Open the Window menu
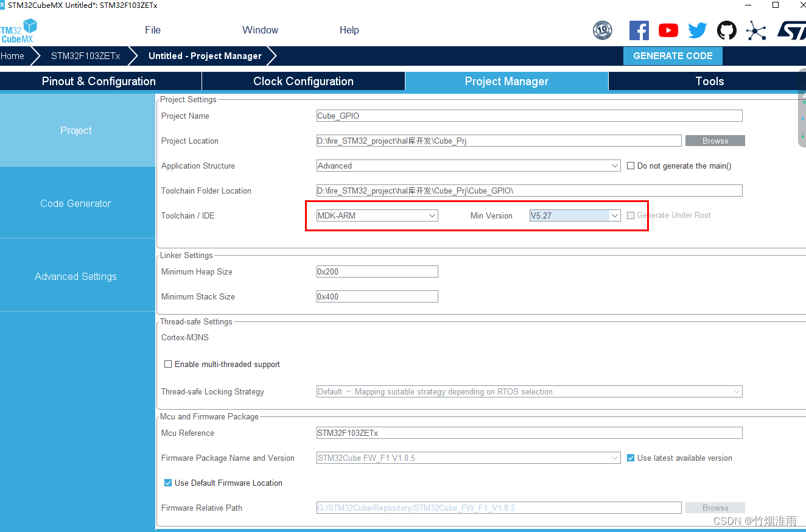 (x=260, y=30)
